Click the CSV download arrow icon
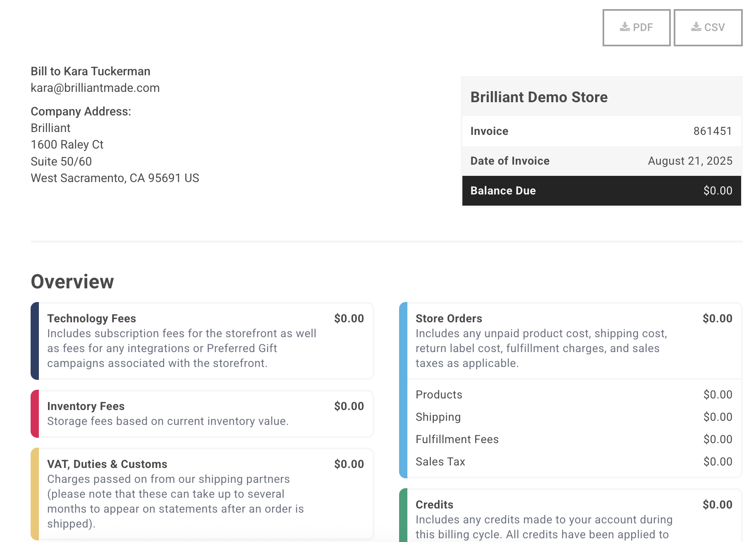 (x=696, y=27)
